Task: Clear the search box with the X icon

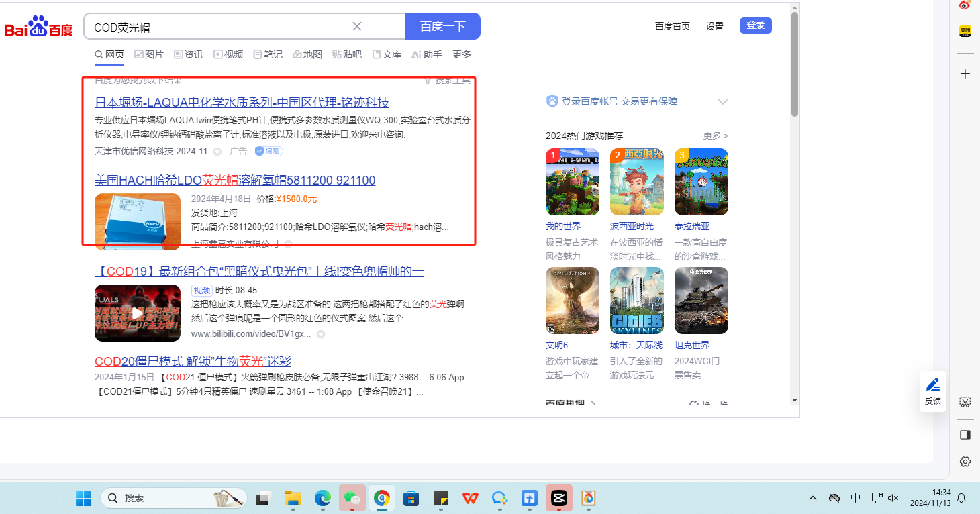Action: (x=357, y=26)
